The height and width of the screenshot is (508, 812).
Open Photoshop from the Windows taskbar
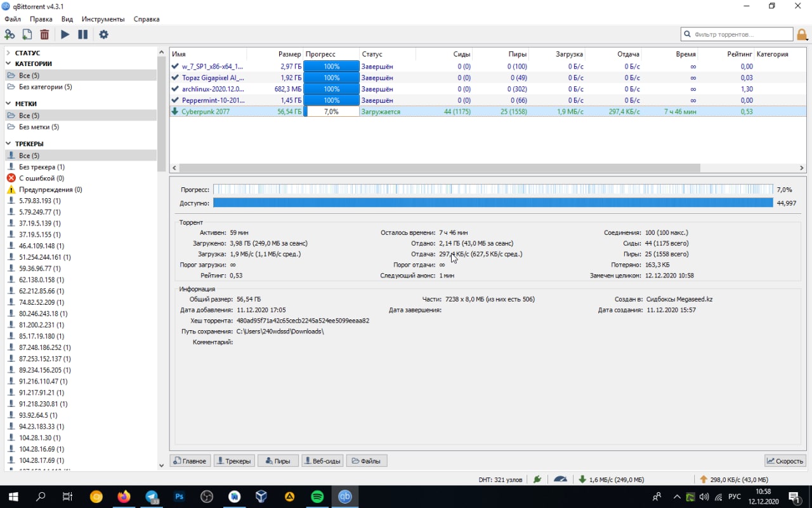point(179,497)
